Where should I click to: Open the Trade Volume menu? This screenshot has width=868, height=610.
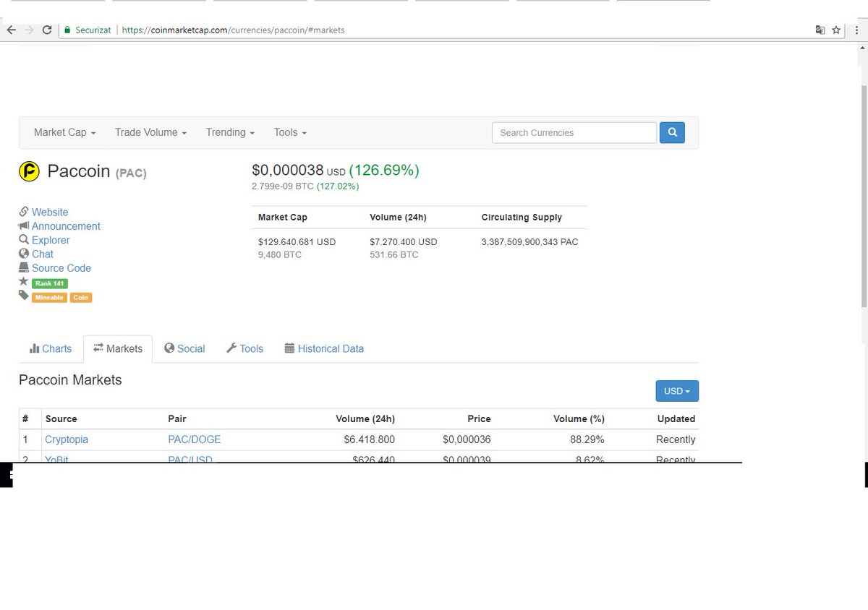pos(150,132)
